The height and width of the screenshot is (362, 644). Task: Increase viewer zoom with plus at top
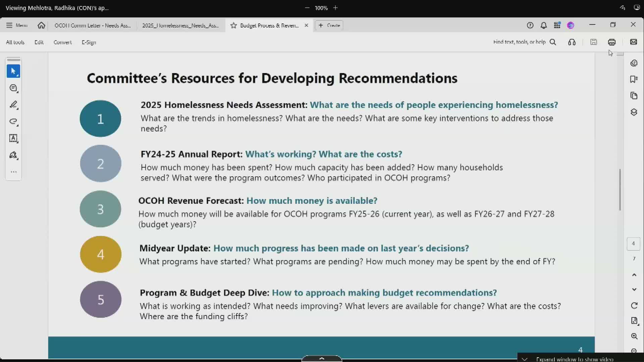pyautogui.click(x=335, y=8)
